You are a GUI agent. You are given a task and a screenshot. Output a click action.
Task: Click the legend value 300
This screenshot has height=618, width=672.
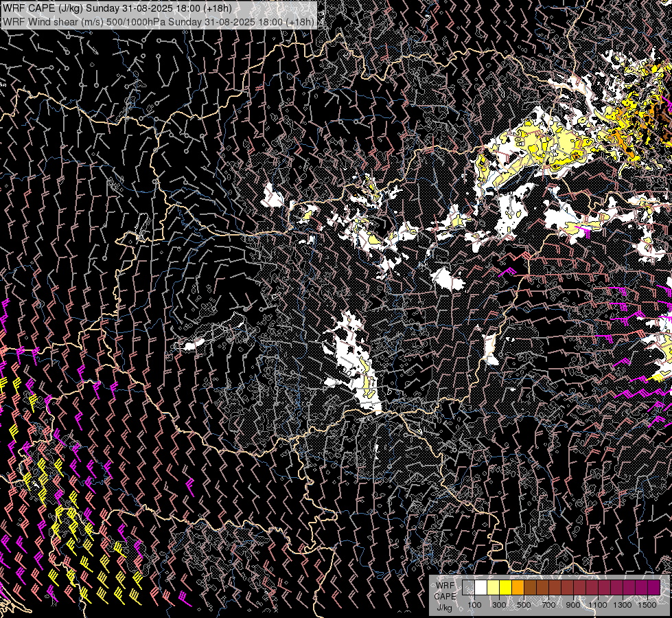pyautogui.click(x=499, y=605)
